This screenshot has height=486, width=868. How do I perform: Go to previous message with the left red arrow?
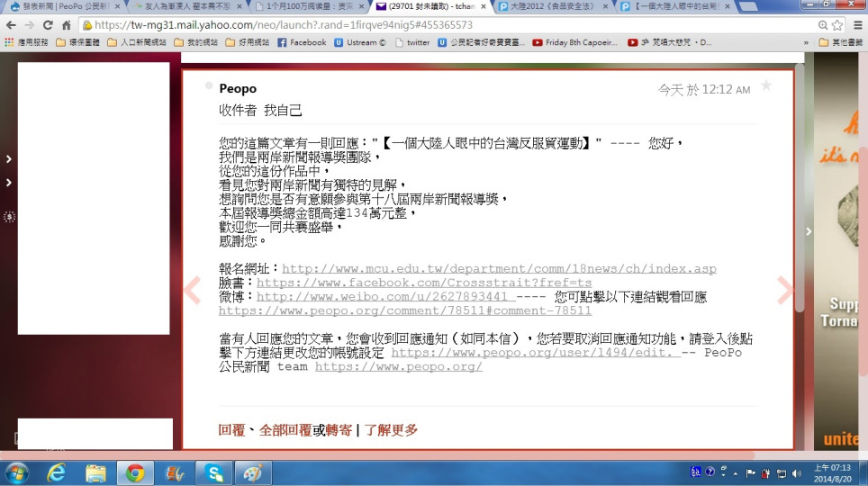coord(192,290)
